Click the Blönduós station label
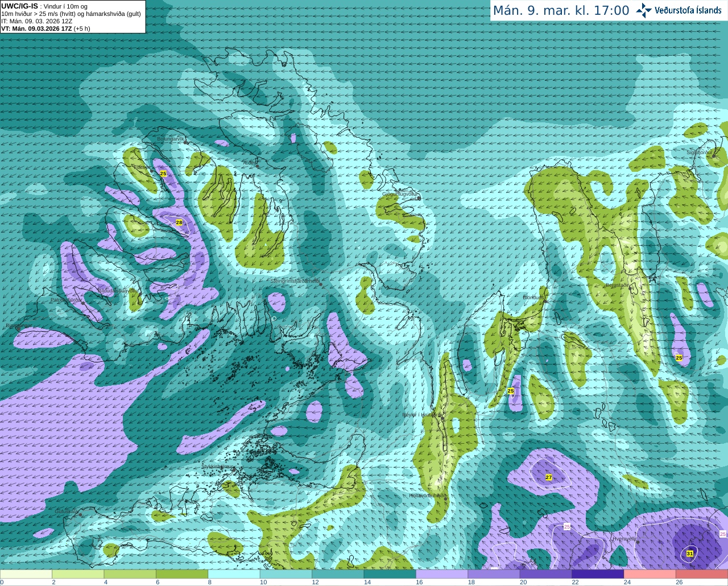Screen dimensions: 728x586 tap(533, 298)
